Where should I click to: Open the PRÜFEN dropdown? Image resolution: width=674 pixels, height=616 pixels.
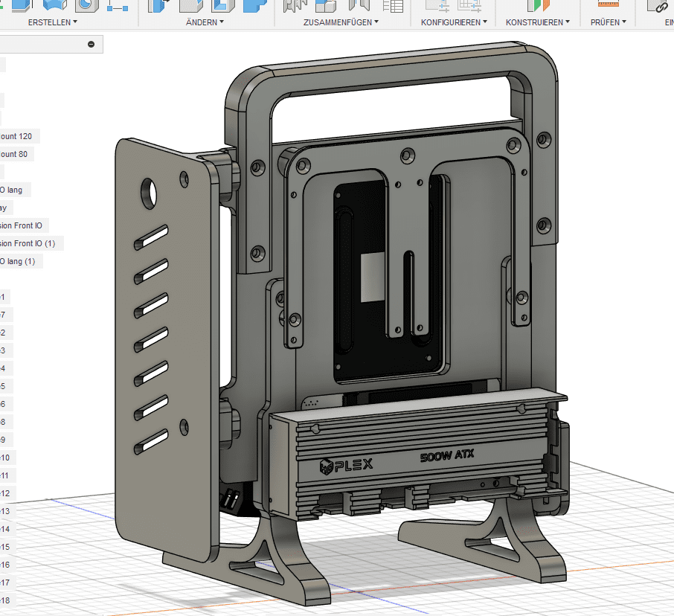(x=608, y=22)
